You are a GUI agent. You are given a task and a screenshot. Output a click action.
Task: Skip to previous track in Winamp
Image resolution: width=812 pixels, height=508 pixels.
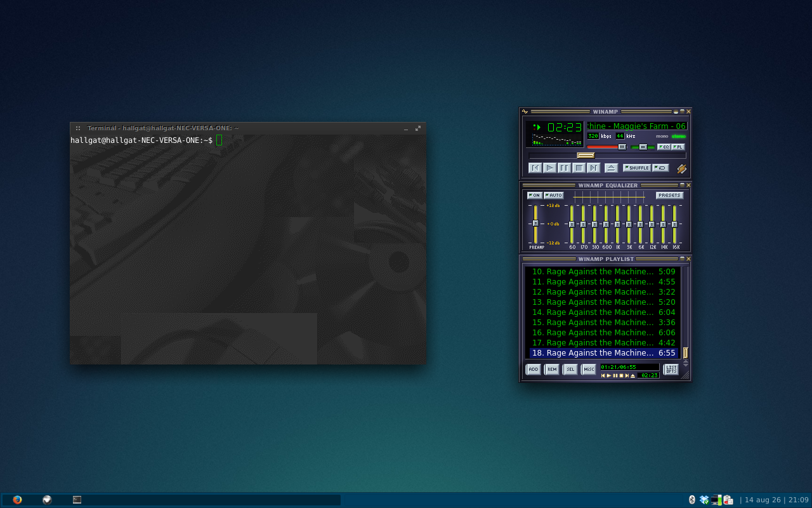[535, 168]
